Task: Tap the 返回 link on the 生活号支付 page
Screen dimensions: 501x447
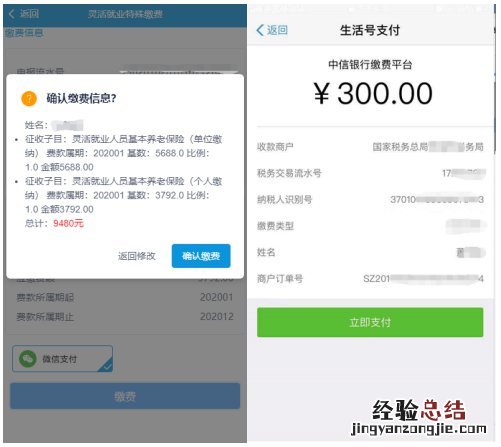Action: click(x=277, y=30)
